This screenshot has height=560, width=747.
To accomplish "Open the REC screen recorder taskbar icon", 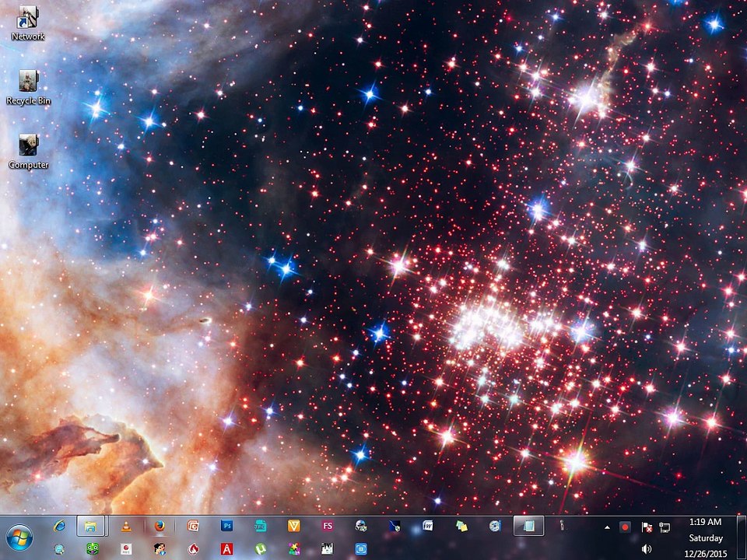I will pos(126,549).
